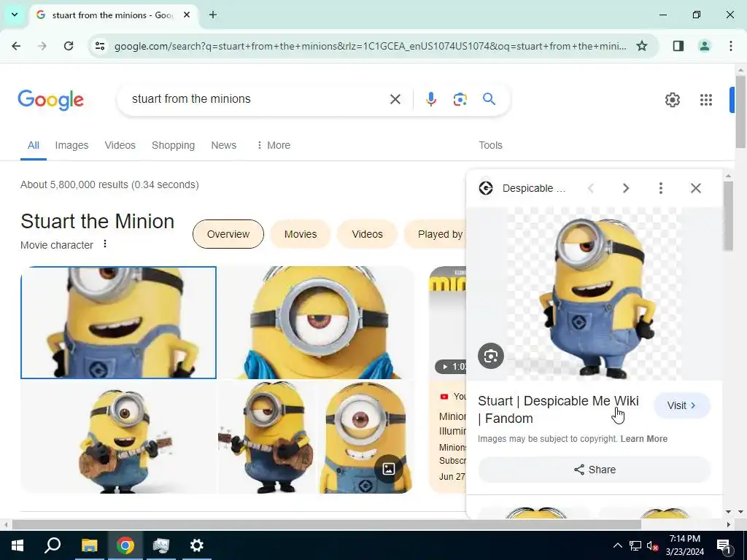Open search Tools
The image size is (747, 560).
click(x=490, y=145)
